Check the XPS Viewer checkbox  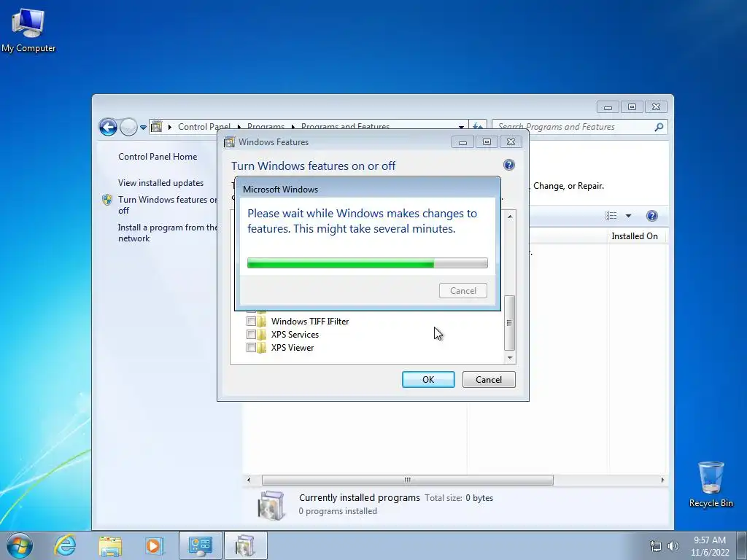point(251,348)
